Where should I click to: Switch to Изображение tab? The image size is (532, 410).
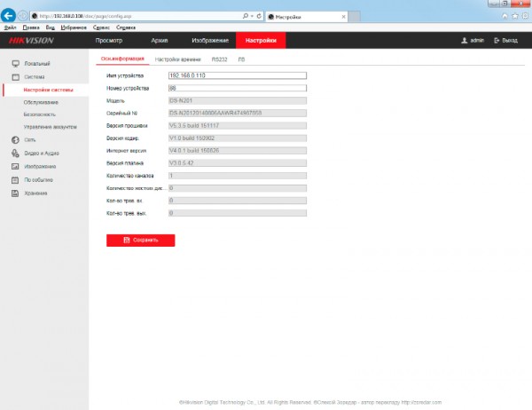pos(210,41)
